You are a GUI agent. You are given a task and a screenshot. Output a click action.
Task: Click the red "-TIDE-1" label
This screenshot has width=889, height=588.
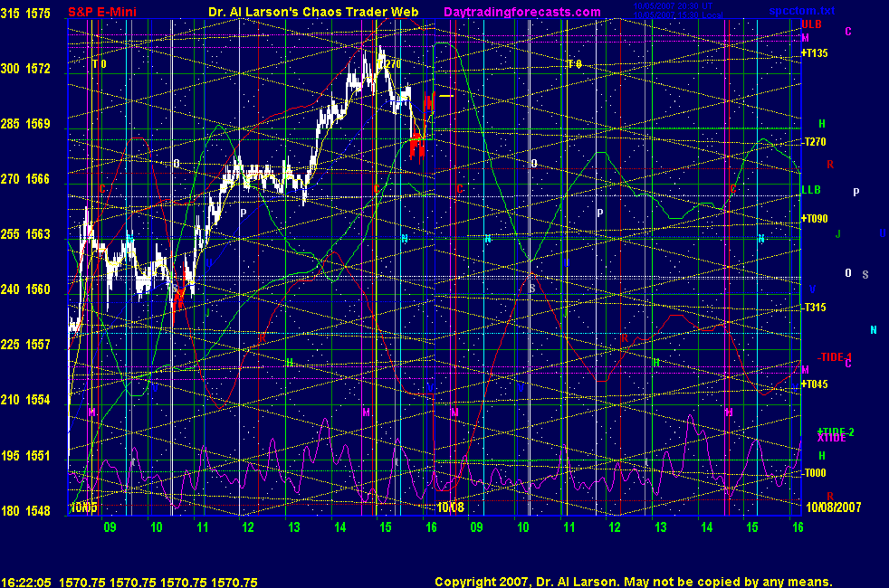(834, 357)
